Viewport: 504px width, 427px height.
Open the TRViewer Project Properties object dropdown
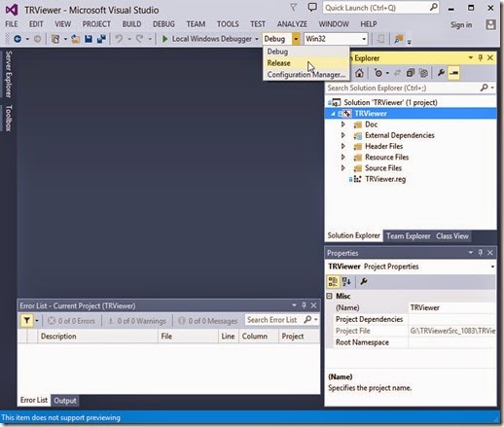[x=492, y=267]
